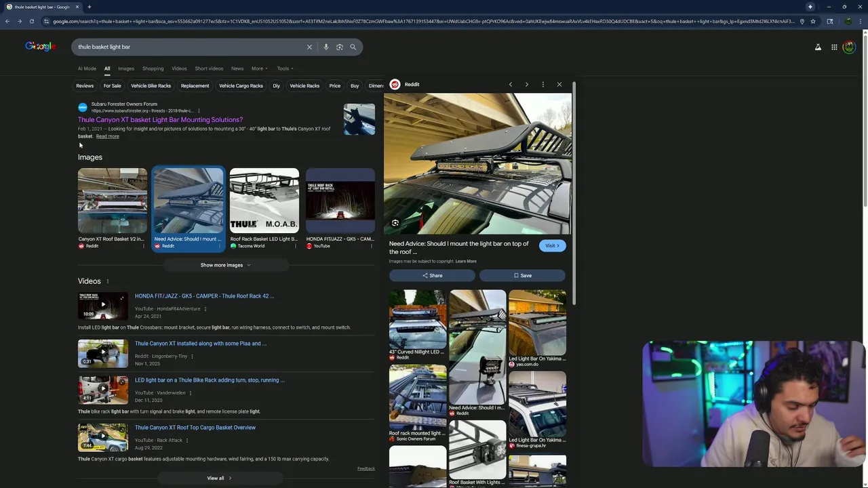Expand the More search categories menu
Screen dimensions: 868x488
(260, 68)
